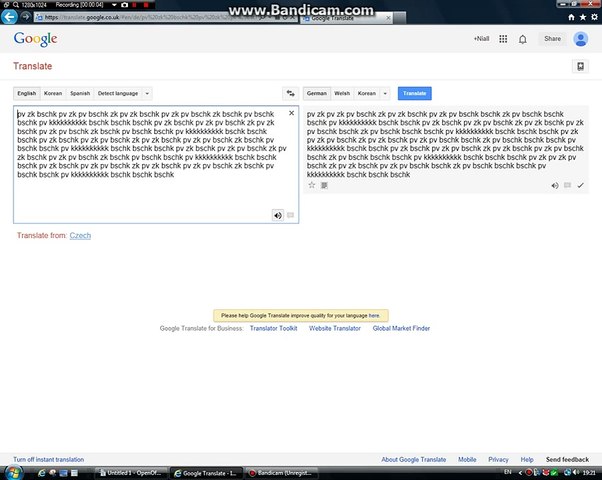
Task: Switch to Google Translate browser tab
Action: click(346, 18)
